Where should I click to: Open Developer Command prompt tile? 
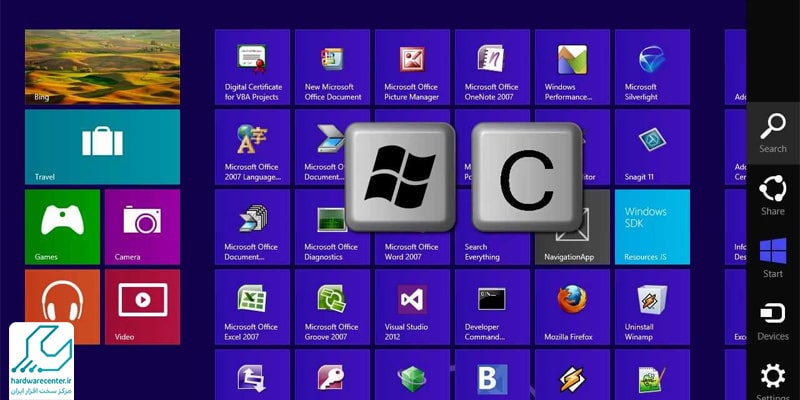click(x=492, y=307)
